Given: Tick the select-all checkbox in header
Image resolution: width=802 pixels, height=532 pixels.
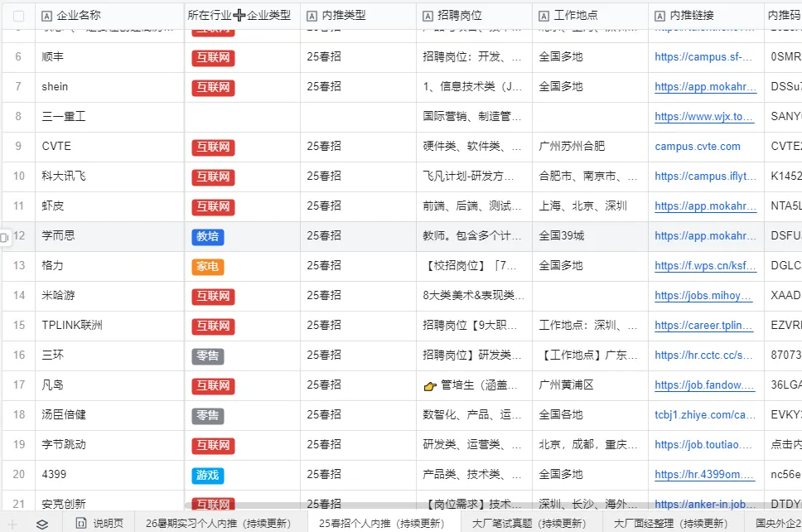Looking at the screenshot, I should point(18,16).
